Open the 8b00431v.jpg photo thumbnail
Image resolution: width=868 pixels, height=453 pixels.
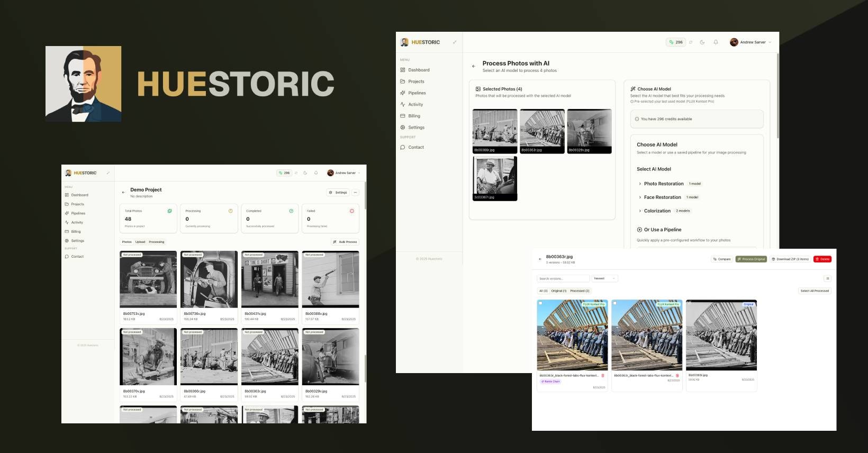point(270,279)
